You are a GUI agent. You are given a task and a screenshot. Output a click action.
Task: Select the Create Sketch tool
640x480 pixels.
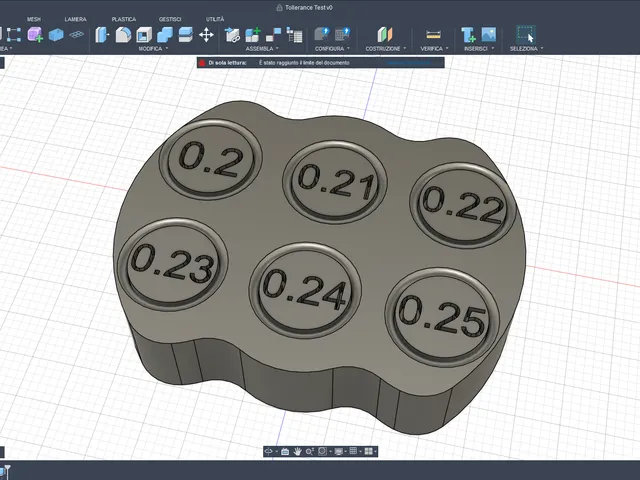coord(13,35)
